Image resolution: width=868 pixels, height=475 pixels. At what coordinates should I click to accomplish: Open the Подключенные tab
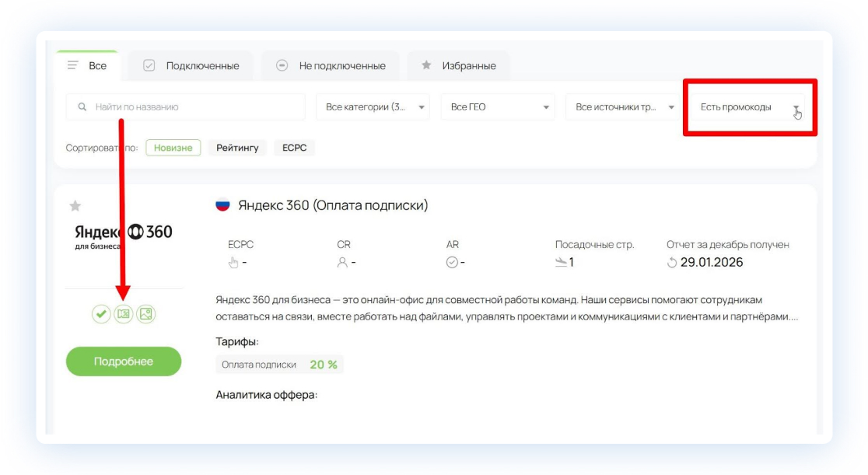[191, 66]
